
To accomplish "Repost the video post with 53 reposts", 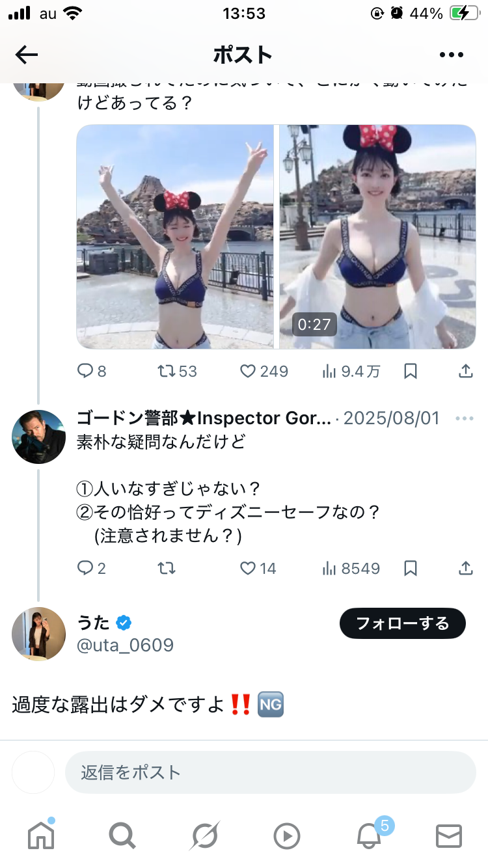I will [177, 371].
